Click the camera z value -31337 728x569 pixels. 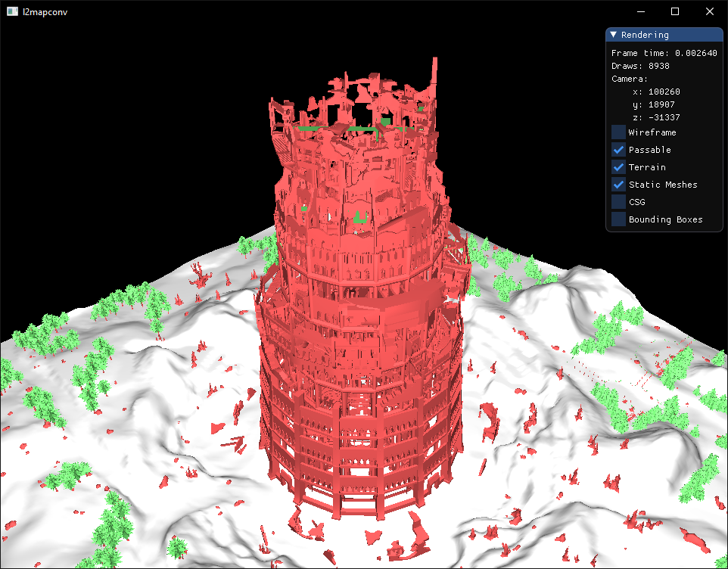(x=664, y=117)
